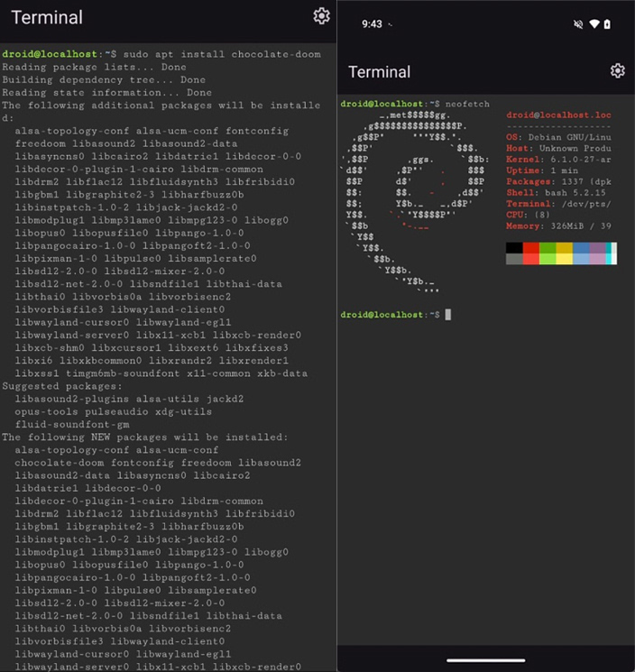Click red 'droid@localhost.loc' neofetch header
This screenshot has width=635, height=672.
pyautogui.click(x=558, y=115)
